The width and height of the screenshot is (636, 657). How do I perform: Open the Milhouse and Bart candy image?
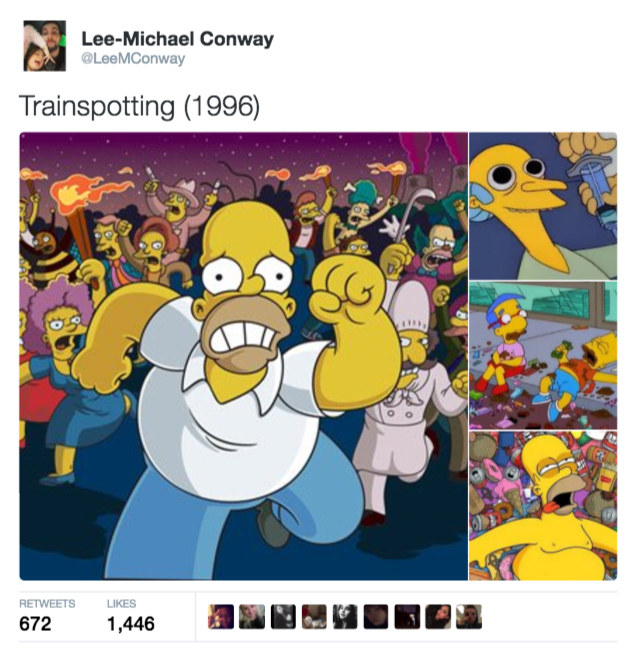543,355
